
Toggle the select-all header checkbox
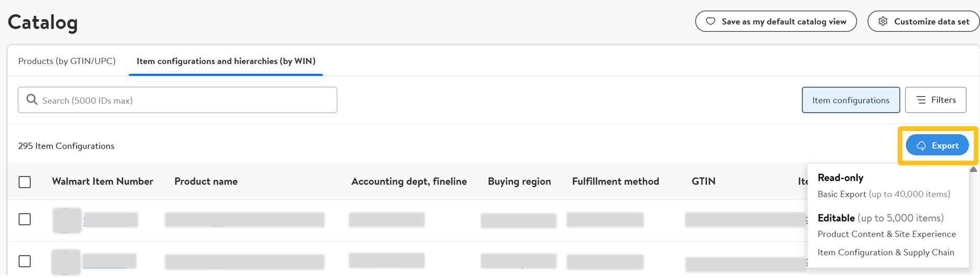click(x=24, y=182)
